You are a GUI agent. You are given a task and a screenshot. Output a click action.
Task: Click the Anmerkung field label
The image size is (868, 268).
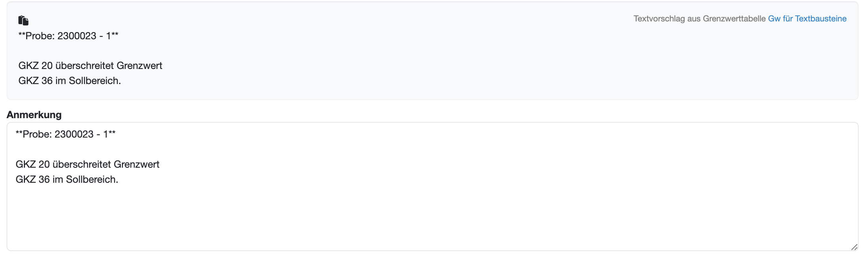[34, 115]
